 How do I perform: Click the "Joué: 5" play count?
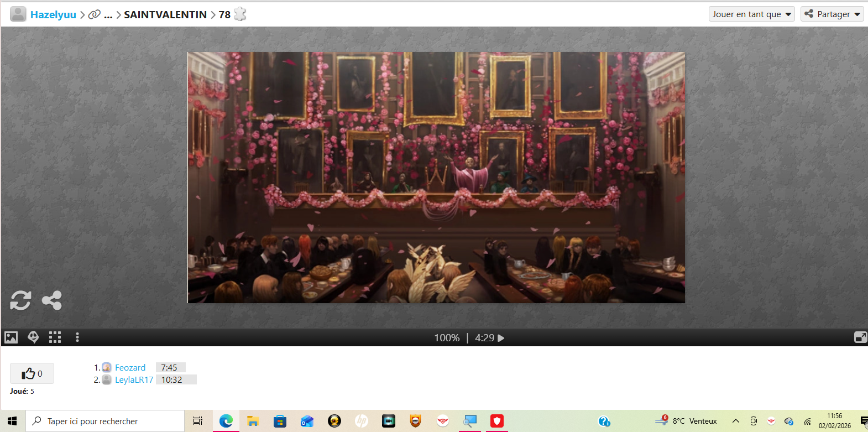tap(22, 391)
